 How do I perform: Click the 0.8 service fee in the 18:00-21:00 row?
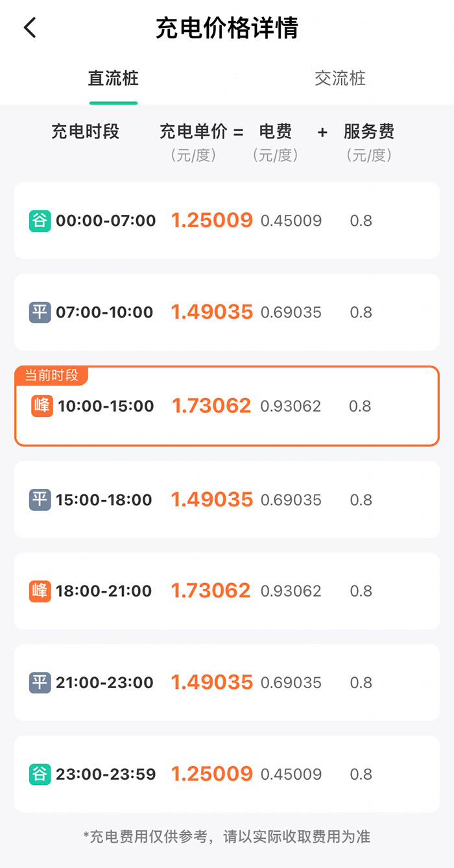[362, 591]
